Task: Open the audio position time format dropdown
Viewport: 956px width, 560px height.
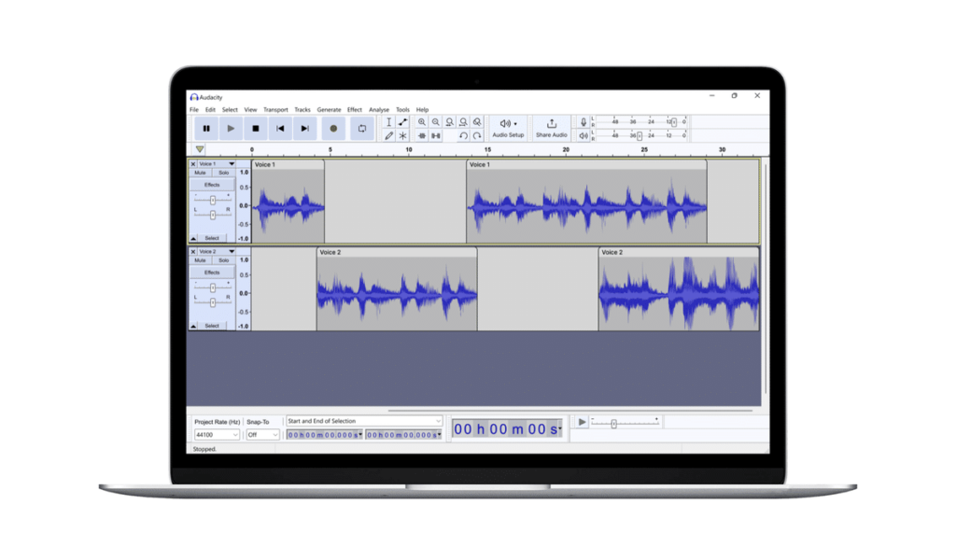Action: pyautogui.click(x=560, y=429)
